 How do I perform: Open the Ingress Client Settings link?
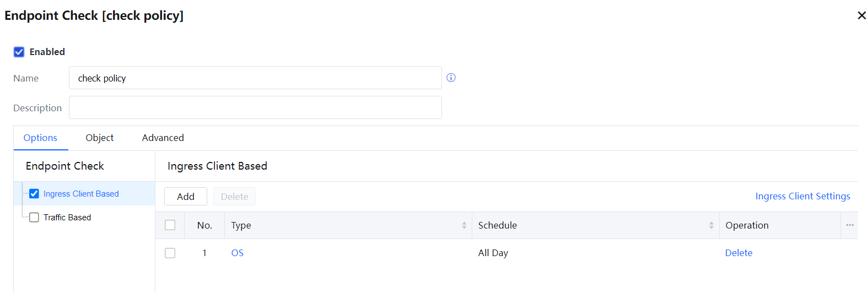(802, 197)
